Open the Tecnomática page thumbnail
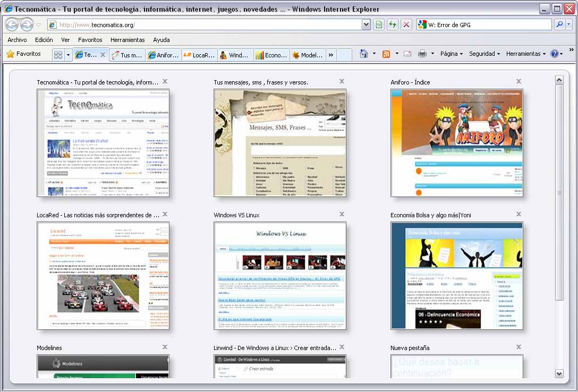 click(x=103, y=143)
